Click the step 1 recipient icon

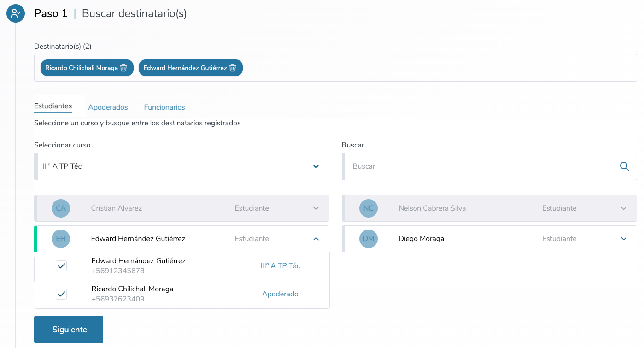(x=16, y=13)
